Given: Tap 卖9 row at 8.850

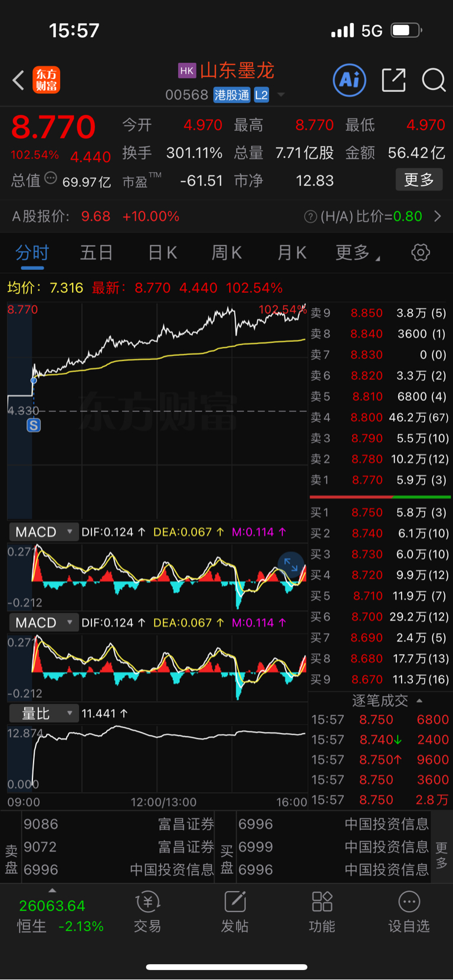Looking at the screenshot, I should point(379,313).
